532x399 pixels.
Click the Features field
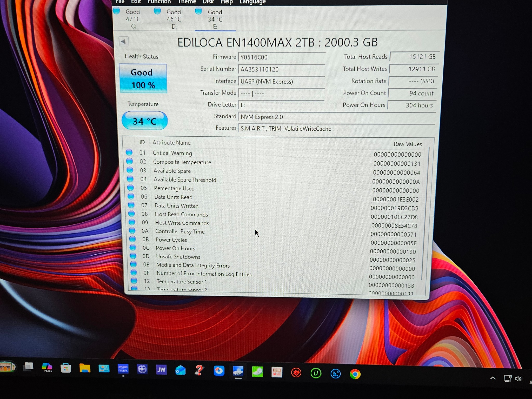pyautogui.click(x=337, y=129)
